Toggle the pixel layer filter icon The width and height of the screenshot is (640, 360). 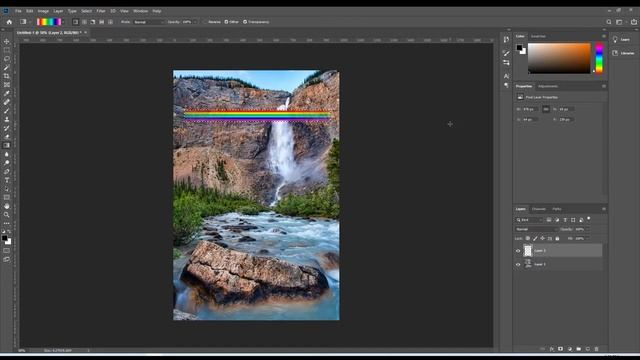[549, 220]
